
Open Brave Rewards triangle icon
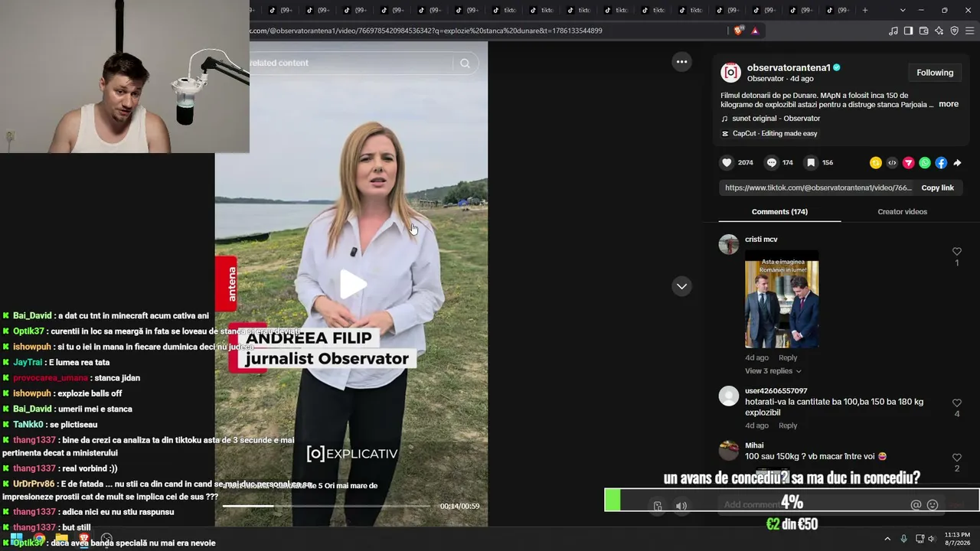[755, 31]
